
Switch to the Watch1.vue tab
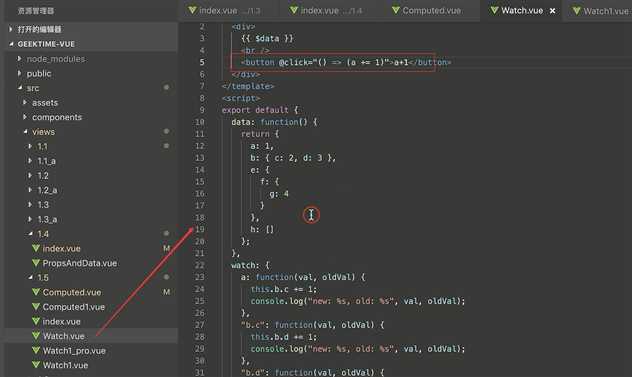600,10
